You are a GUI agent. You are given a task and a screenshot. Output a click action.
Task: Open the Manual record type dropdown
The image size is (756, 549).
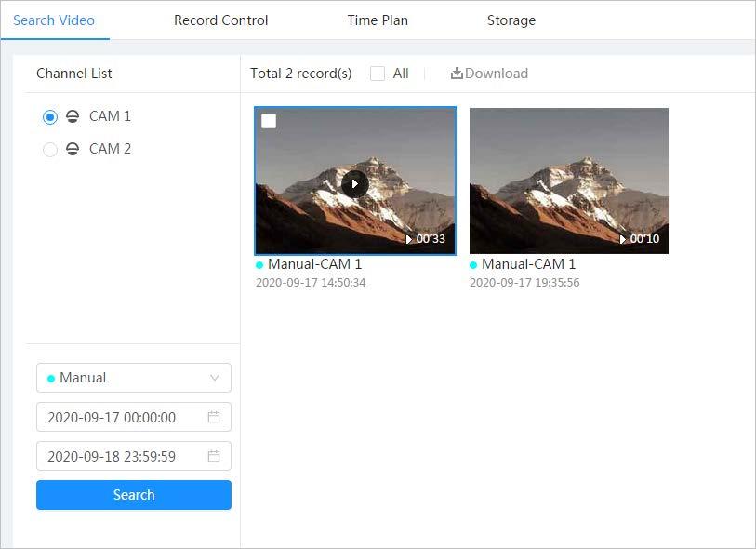click(x=134, y=378)
